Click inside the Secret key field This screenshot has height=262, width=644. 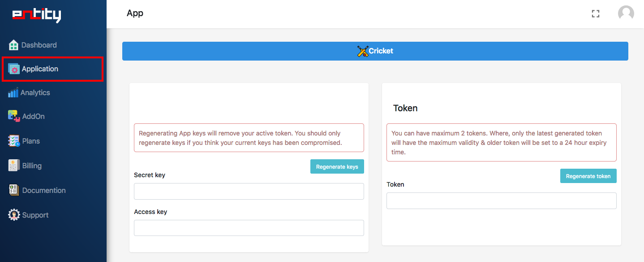click(x=313, y=192)
